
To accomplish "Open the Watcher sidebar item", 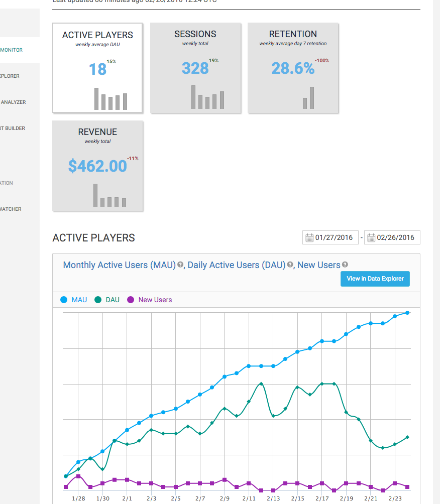I will point(11,209).
